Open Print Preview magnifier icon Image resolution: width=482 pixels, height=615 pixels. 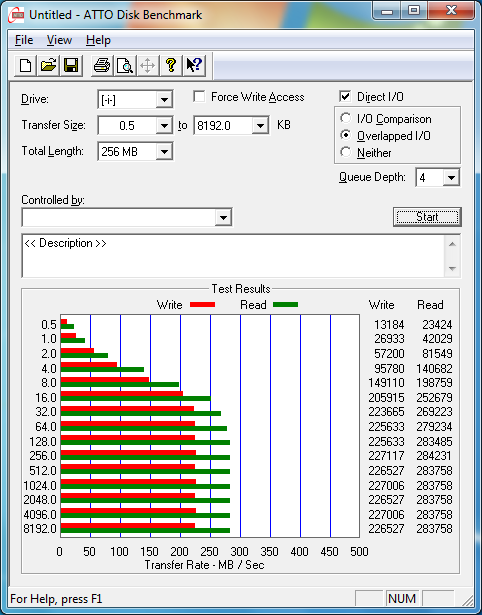pyautogui.click(x=125, y=65)
